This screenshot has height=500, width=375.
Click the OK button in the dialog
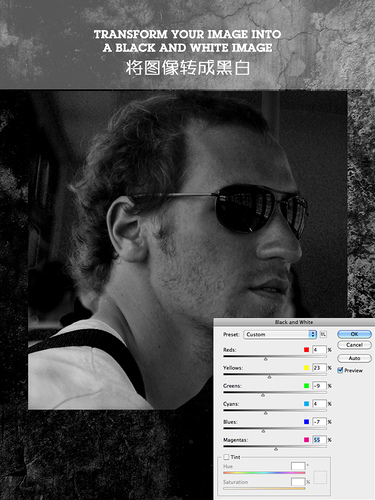(354, 334)
